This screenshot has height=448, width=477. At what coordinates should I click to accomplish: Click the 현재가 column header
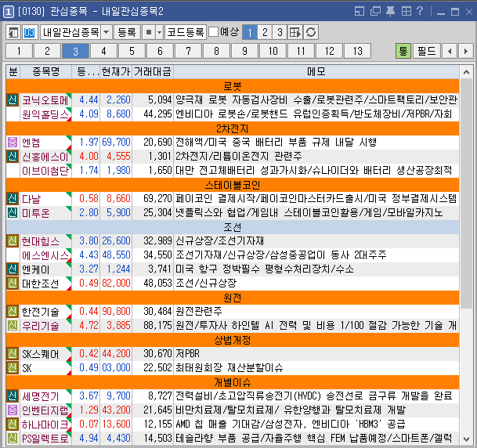click(116, 72)
